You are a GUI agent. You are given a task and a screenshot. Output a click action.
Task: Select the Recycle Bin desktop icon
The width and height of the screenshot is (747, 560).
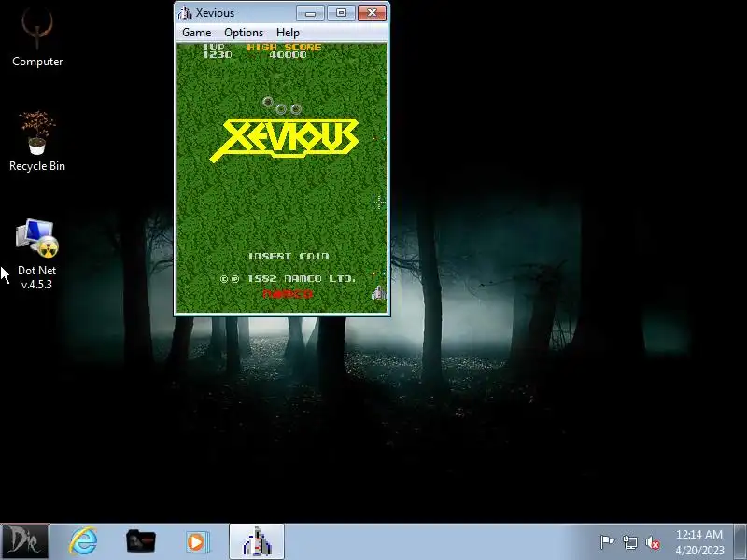click(37, 142)
